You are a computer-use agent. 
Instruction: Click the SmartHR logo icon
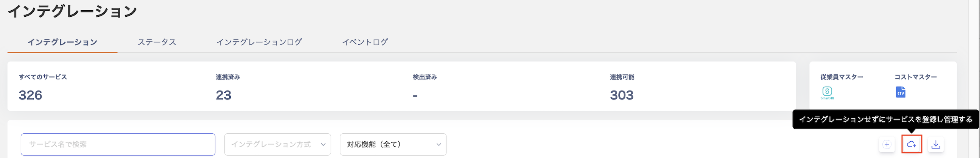click(827, 92)
